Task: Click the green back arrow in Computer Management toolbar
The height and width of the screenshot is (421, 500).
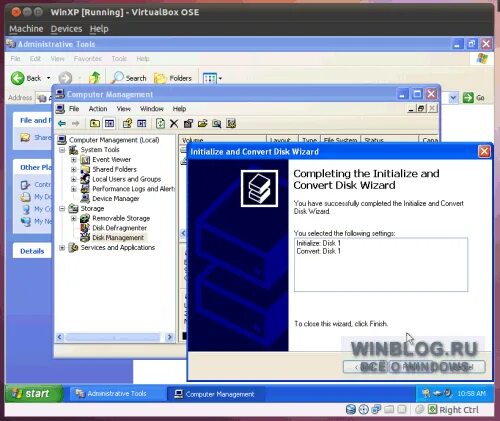Action: [x=62, y=124]
